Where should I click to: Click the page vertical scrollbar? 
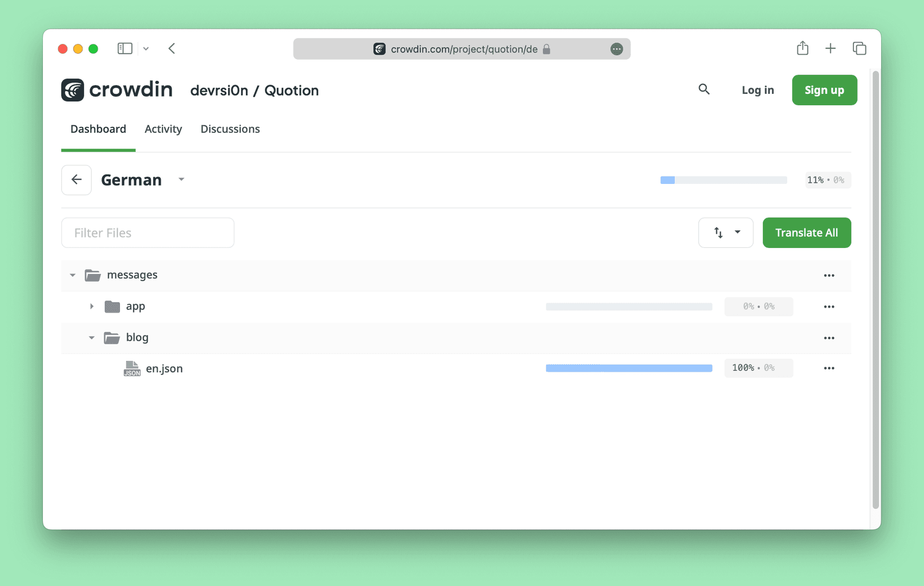[875, 290]
